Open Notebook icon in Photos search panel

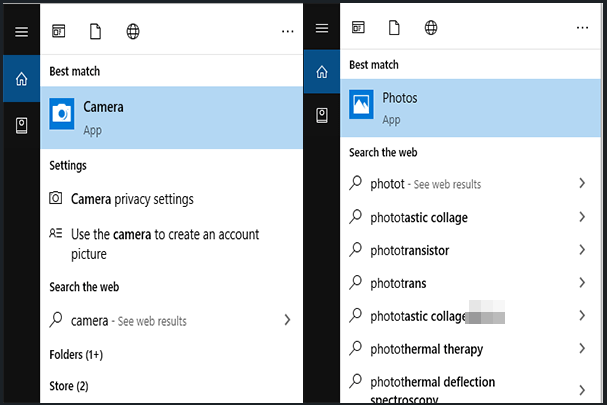[322, 115]
